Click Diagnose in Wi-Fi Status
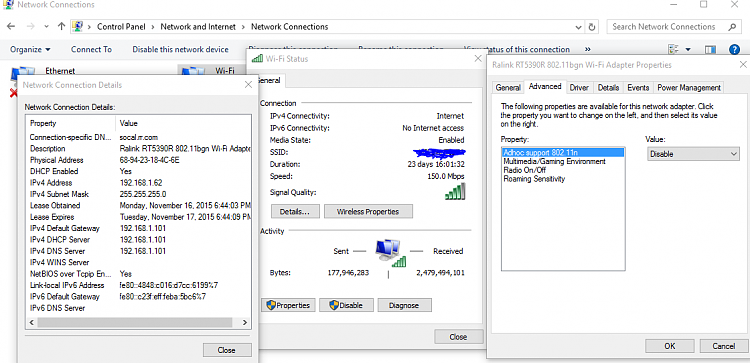Viewport: 750px width, 363px height. tap(405, 305)
